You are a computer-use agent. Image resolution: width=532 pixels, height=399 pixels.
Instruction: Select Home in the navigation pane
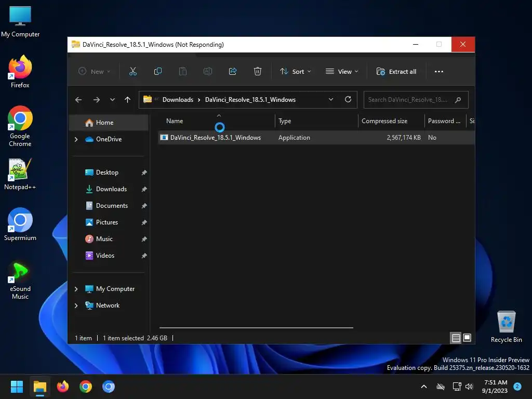[109, 123]
